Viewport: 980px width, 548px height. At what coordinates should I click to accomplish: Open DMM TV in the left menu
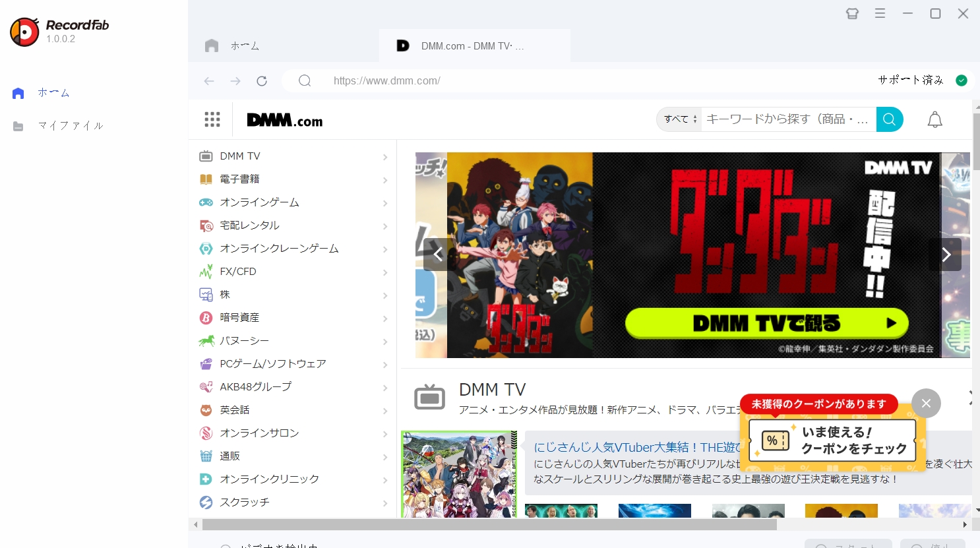pos(294,156)
